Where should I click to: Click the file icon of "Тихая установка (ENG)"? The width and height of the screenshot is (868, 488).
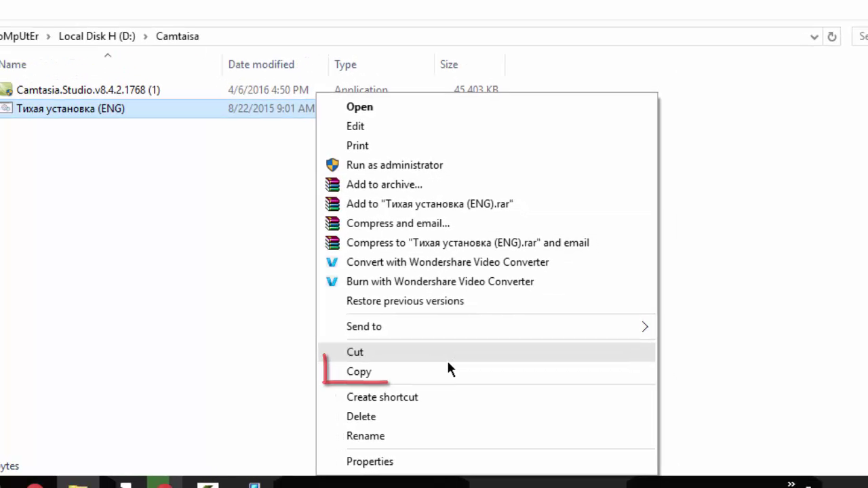(x=7, y=108)
